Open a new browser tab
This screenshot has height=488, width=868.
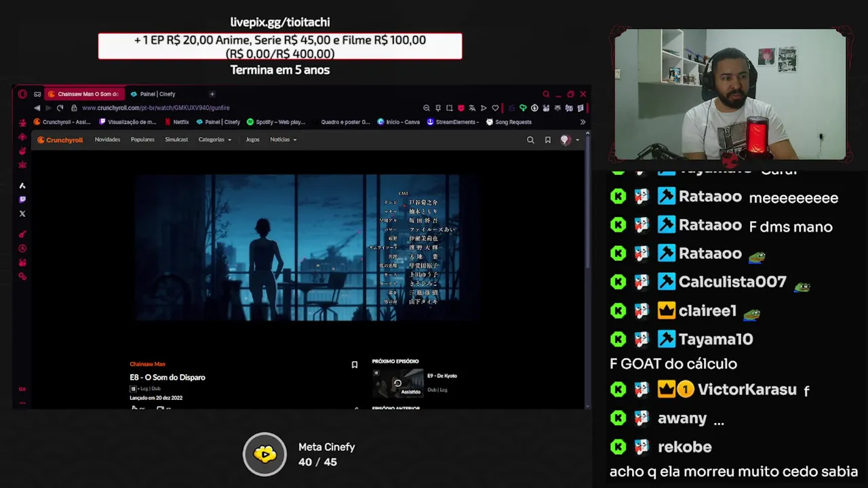(x=212, y=94)
